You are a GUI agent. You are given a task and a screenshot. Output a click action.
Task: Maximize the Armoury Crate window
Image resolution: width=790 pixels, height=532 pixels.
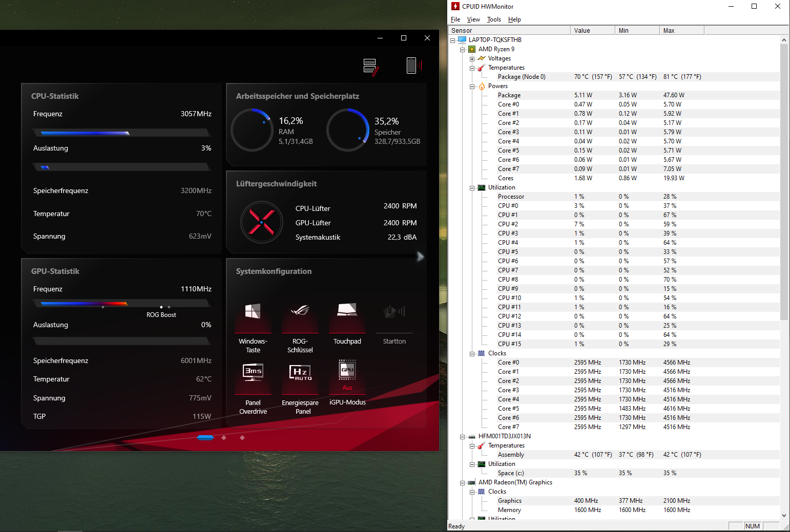[404, 38]
